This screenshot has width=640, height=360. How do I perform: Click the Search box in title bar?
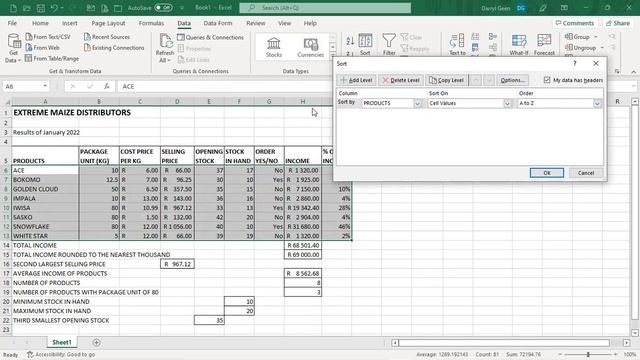tap(325, 8)
